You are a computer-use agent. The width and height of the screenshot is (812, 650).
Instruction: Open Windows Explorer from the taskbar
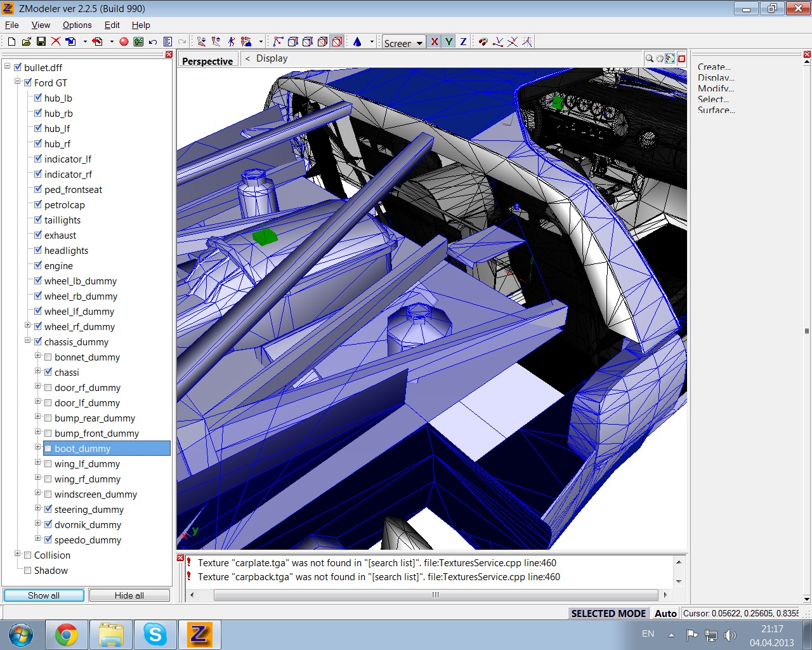(111, 634)
